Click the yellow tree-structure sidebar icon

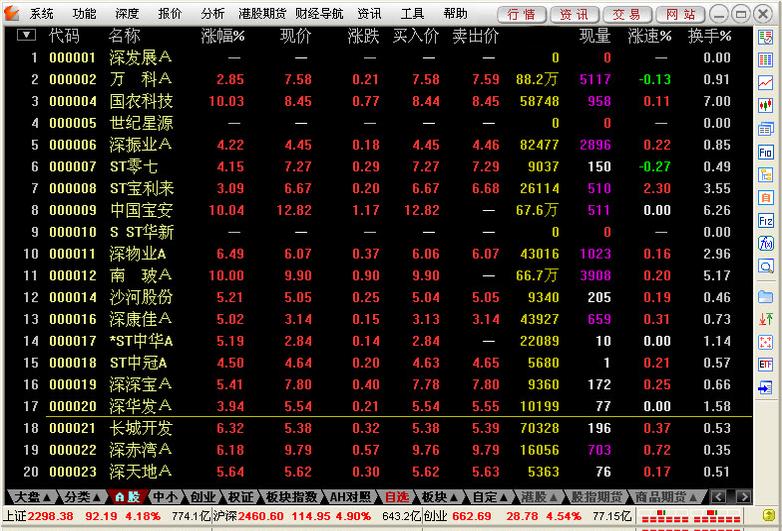[x=766, y=175]
